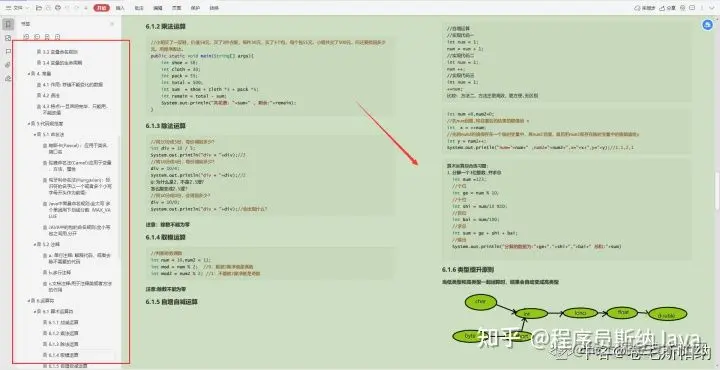Collapse the 5.2 注释 bookmark node
720x370 pixels.
pyautogui.click(x=35, y=244)
